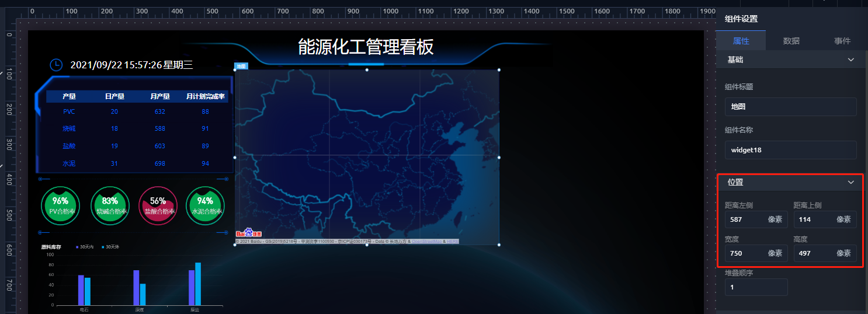
Task: Click the top-right corner handle of the map
Action: [499, 69]
